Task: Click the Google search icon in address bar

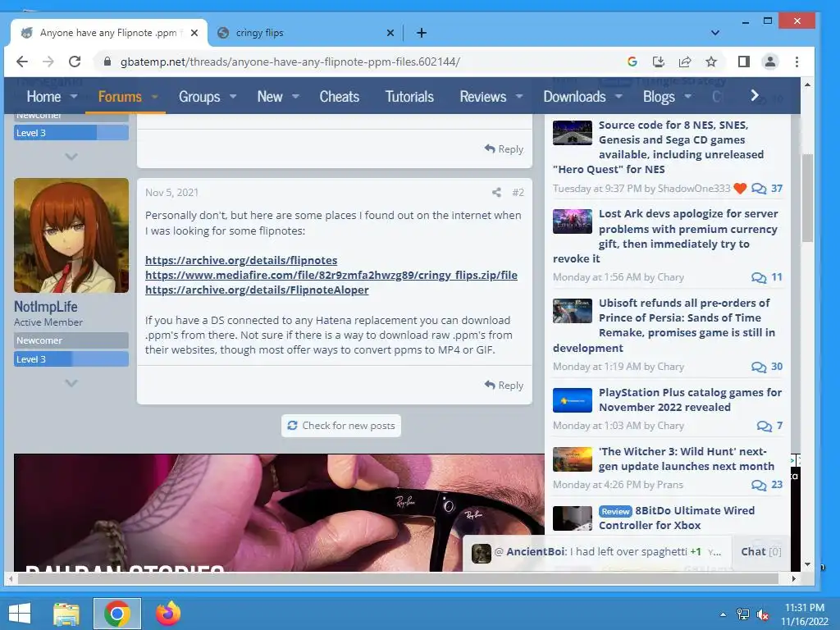Action: pos(632,62)
